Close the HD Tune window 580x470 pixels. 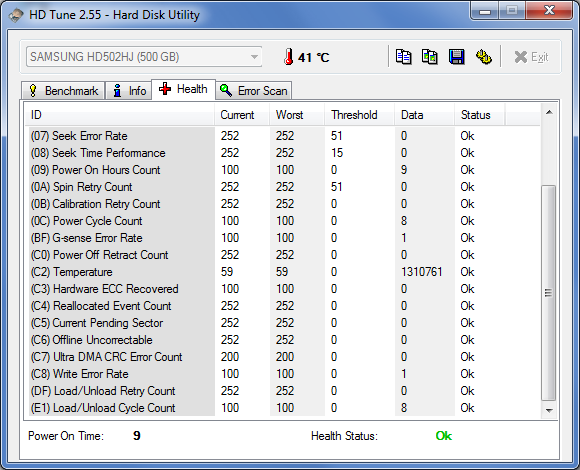549,11
